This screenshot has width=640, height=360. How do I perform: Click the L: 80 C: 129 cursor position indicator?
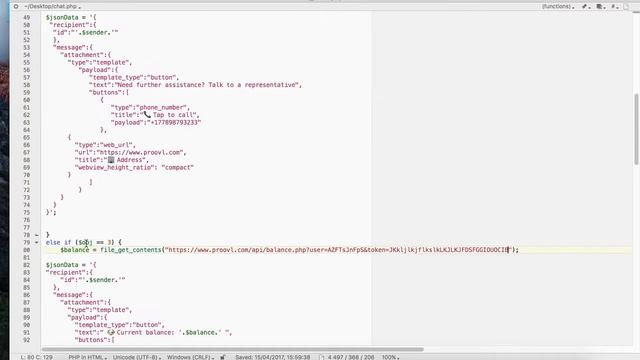[36, 357]
